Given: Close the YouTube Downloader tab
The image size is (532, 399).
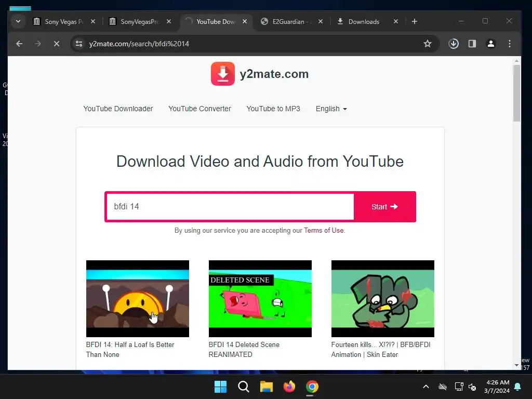Looking at the screenshot, I should (x=245, y=21).
